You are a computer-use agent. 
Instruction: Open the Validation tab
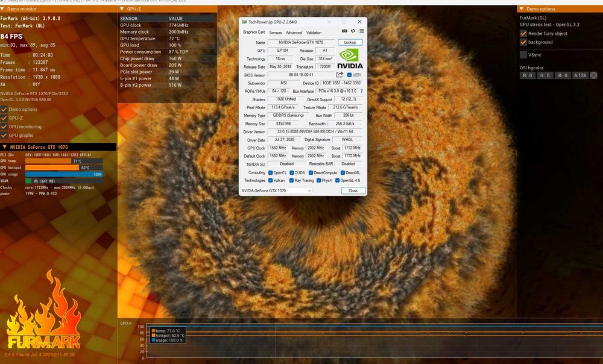[314, 33]
